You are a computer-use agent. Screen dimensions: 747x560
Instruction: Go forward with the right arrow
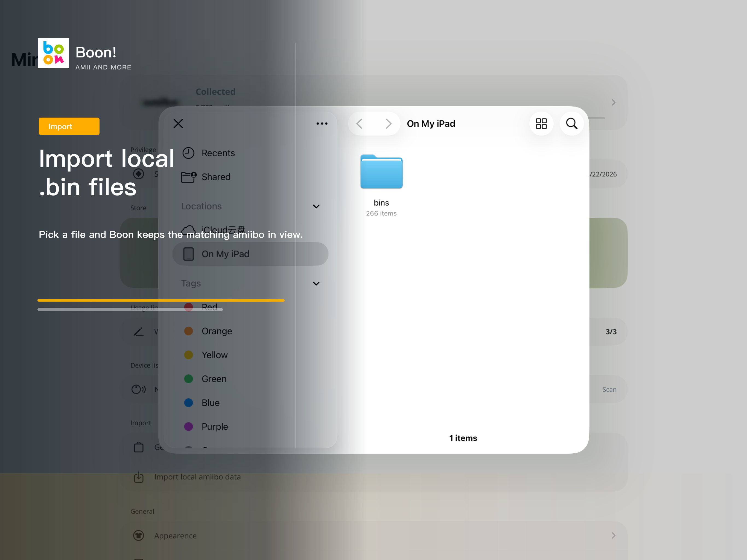coord(388,124)
